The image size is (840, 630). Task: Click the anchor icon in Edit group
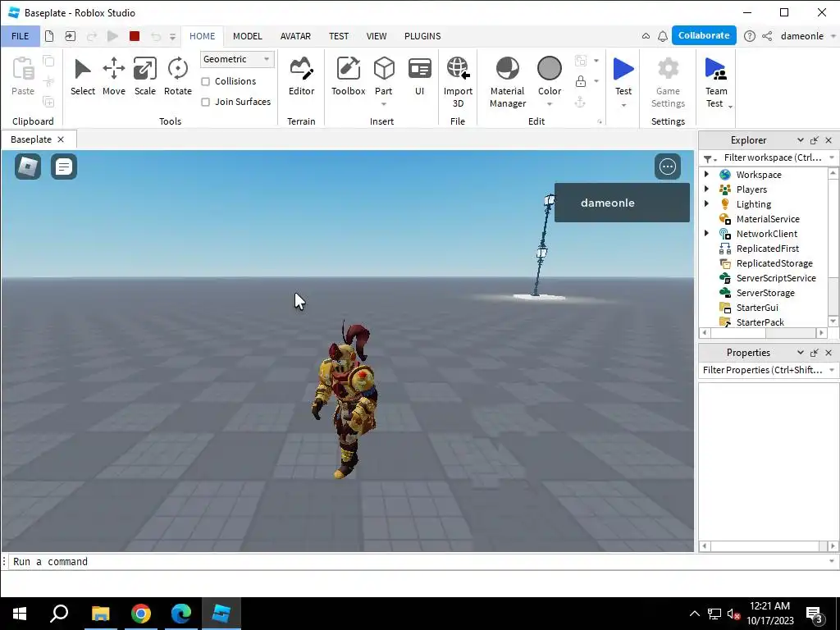click(x=580, y=103)
